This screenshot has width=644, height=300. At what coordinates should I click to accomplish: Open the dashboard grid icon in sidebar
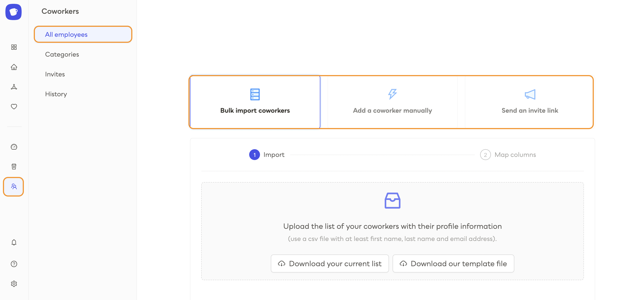pos(14,47)
